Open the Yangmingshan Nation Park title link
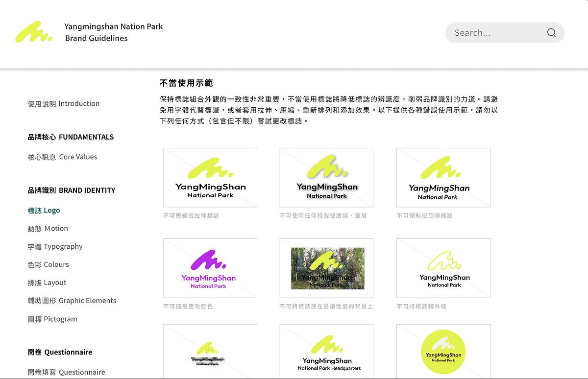Viewport: 588px width, 379px height. tap(114, 26)
